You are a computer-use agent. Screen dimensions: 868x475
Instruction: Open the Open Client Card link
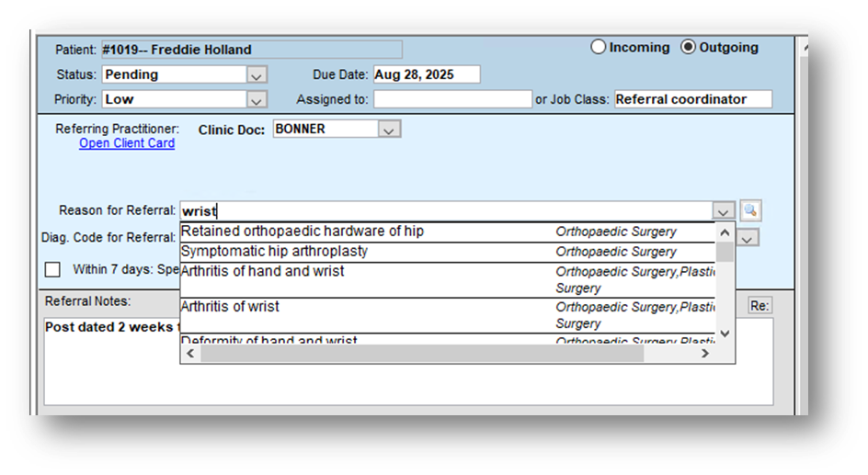[127, 143]
